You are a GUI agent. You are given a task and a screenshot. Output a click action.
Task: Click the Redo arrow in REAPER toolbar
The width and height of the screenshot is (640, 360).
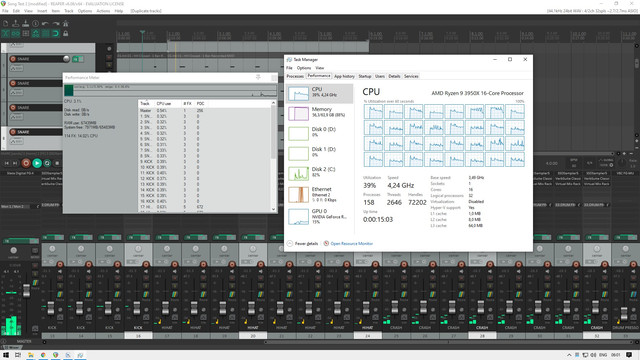56,24
